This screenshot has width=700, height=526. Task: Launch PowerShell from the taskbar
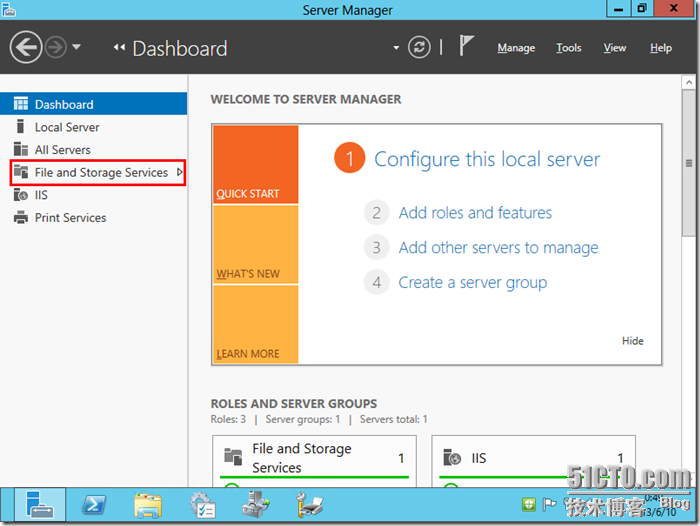coord(94,505)
